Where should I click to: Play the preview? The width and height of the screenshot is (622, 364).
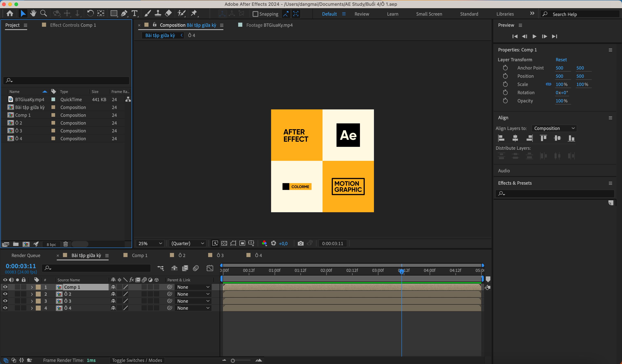point(534,36)
